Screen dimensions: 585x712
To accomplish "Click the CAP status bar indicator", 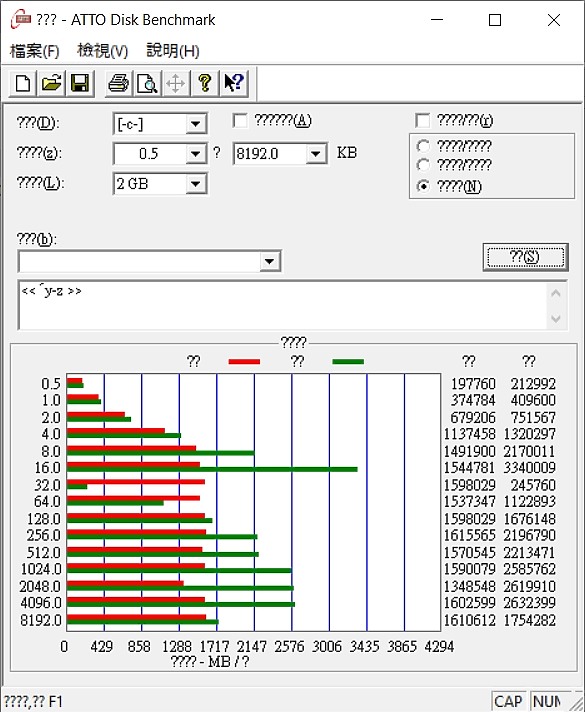I will tap(508, 702).
